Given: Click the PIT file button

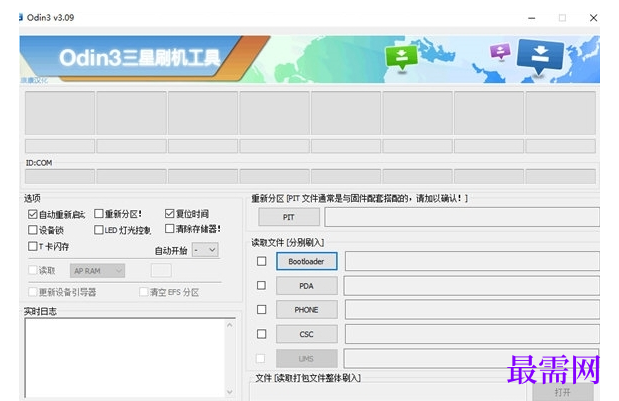Looking at the screenshot, I should [289, 217].
